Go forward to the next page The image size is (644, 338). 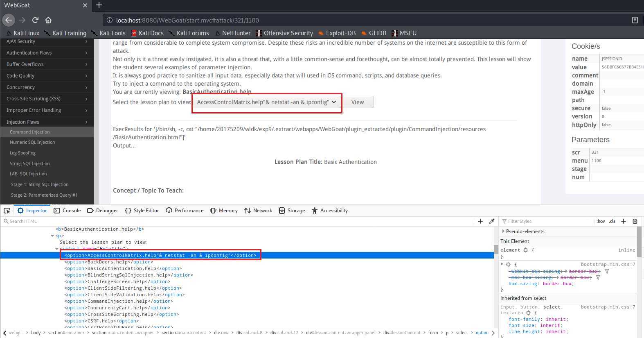22,20
